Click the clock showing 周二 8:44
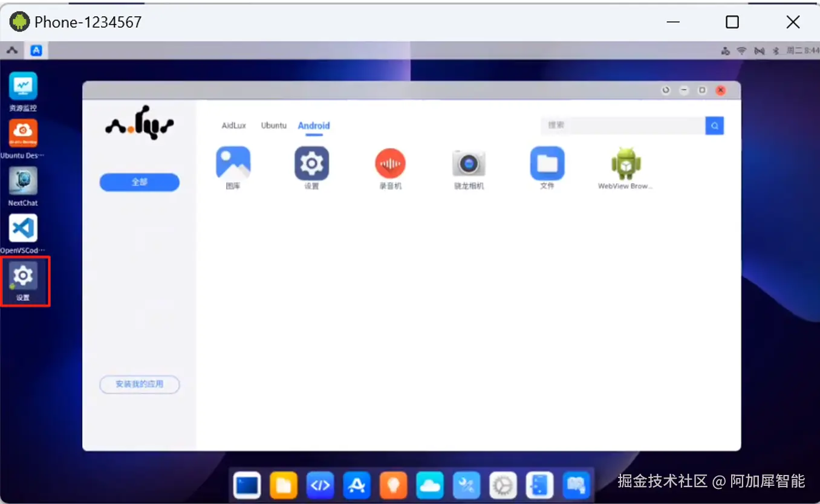This screenshot has height=504, width=820. 802,51
